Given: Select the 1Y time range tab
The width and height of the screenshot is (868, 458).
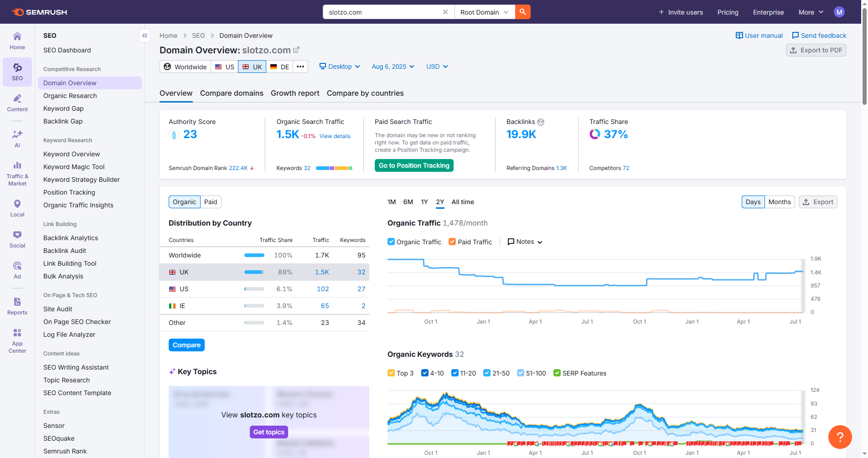Looking at the screenshot, I should tap(424, 202).
